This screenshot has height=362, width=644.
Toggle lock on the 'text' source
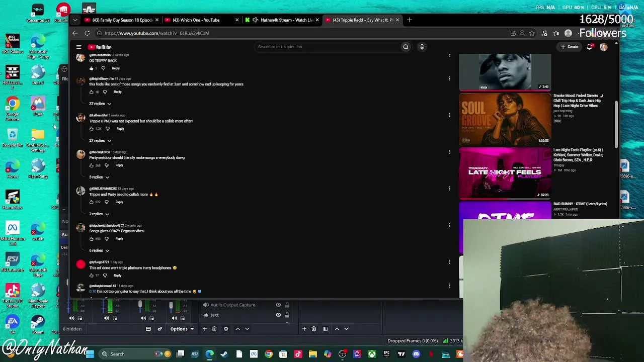pyautogui.click(x=287, y=315)
